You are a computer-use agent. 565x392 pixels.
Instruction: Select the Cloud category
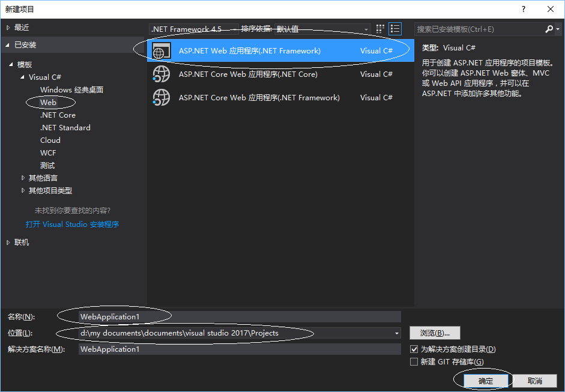click(x=50, y=140)
